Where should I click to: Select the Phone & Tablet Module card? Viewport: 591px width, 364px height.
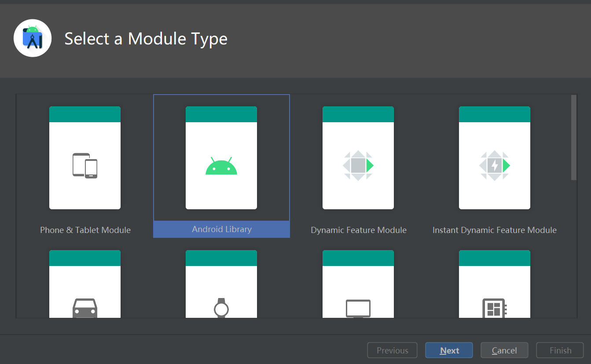point(85,158)
